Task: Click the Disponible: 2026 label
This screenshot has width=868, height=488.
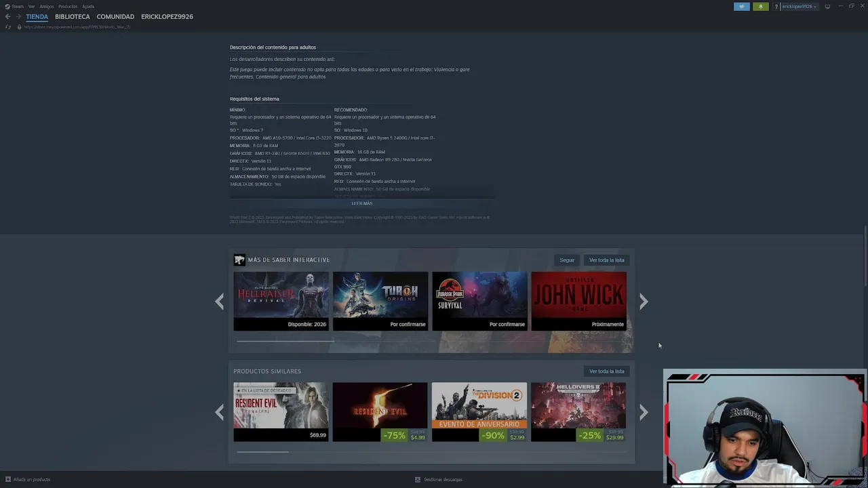Action: [x=307, y=324]
